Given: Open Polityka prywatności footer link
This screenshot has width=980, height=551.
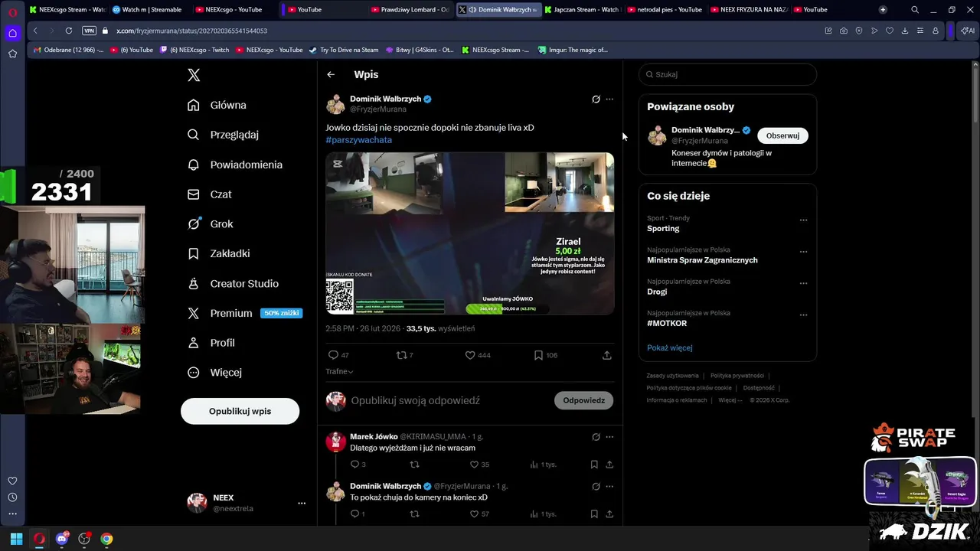Looking at the screenshot, I should coord(737,376).
